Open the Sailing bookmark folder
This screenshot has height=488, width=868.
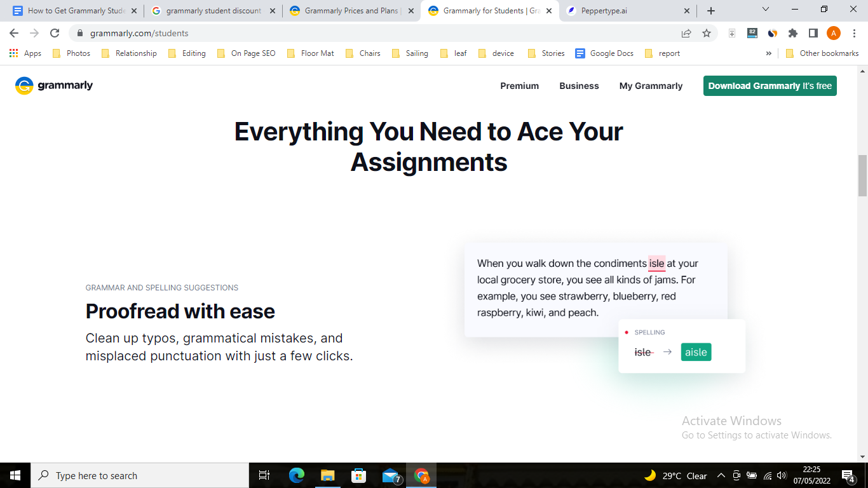(410, 53)
